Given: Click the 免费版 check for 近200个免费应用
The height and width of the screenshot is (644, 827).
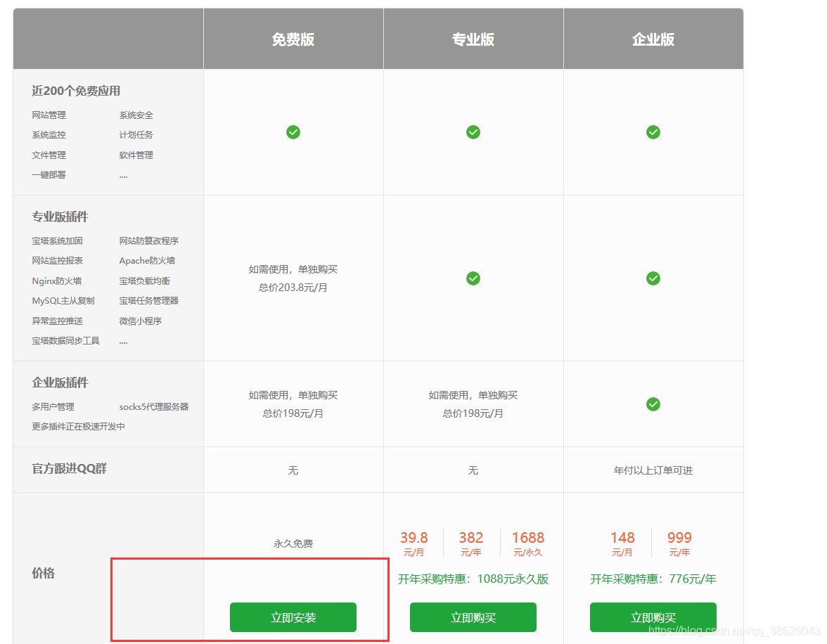Looking at the screenshot, I should tap(293, 132).
